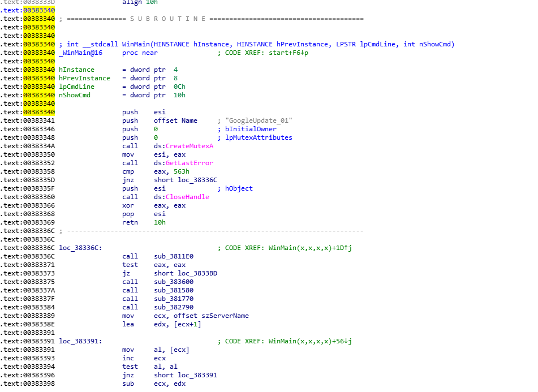The image size is (538, 392).
Task: Select sub_381770 call target
Action: pos(173,299)
